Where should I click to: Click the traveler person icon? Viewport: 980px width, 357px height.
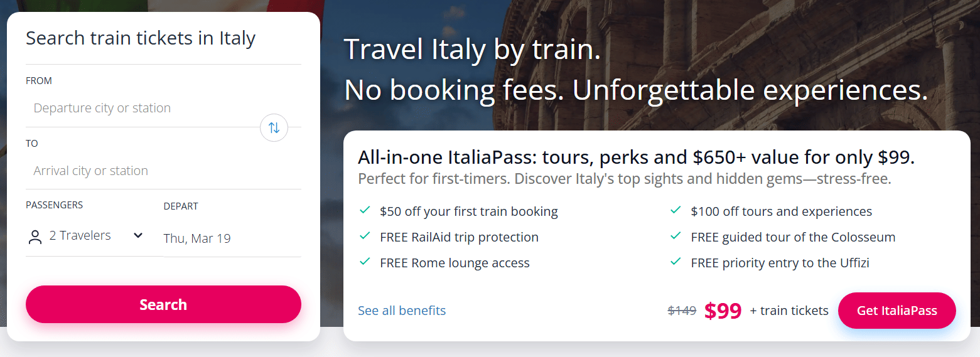[35, 237]
